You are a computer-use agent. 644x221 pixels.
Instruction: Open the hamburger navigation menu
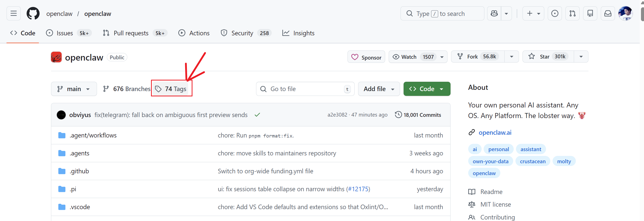(x=14, y=13)
